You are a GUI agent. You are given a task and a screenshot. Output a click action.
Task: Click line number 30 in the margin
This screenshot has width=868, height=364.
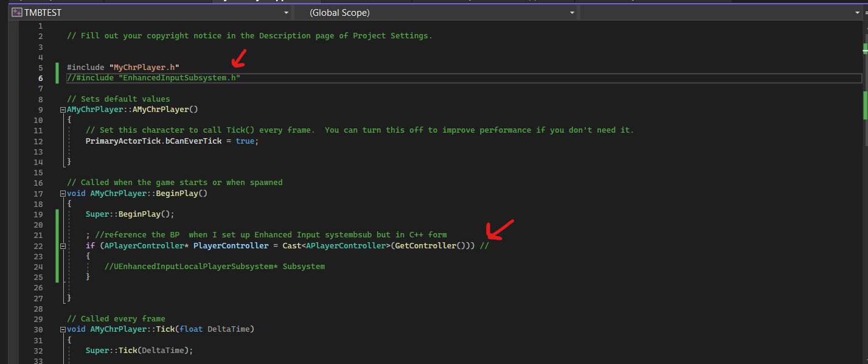pos(38,329)
